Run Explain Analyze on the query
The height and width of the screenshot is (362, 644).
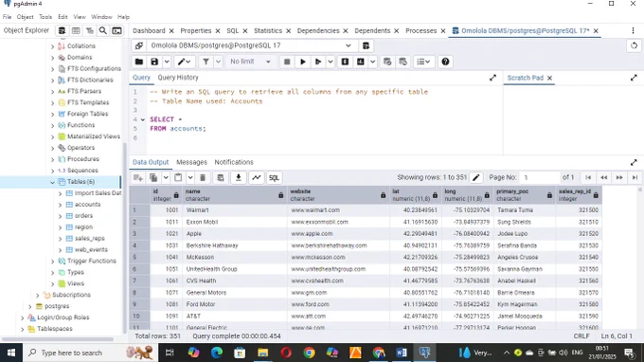pyautogui.click(x=361, y=62)
